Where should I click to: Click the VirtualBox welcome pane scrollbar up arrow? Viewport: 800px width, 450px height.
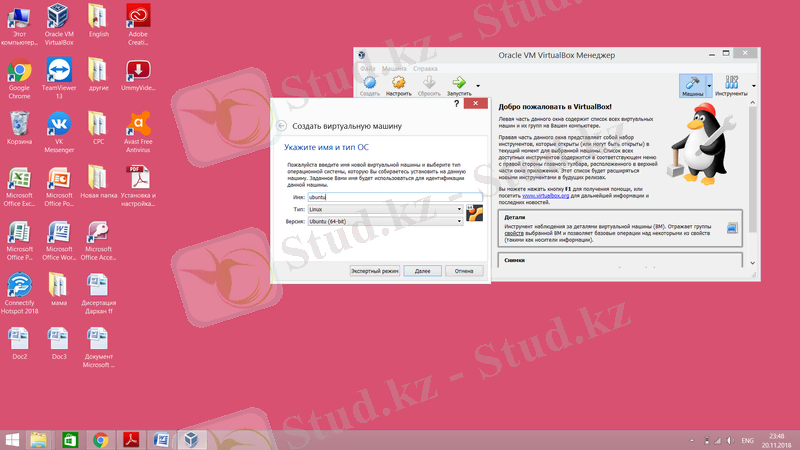tap(753, 103)
